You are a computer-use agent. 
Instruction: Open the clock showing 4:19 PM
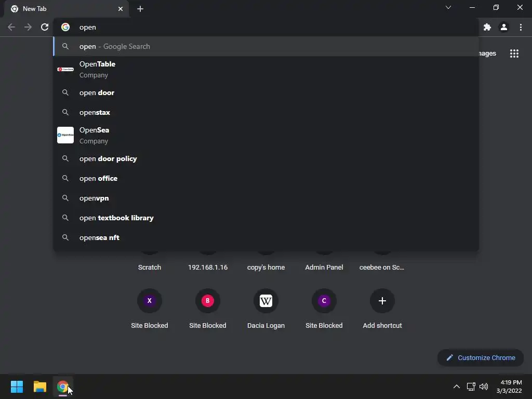(509, 387)
